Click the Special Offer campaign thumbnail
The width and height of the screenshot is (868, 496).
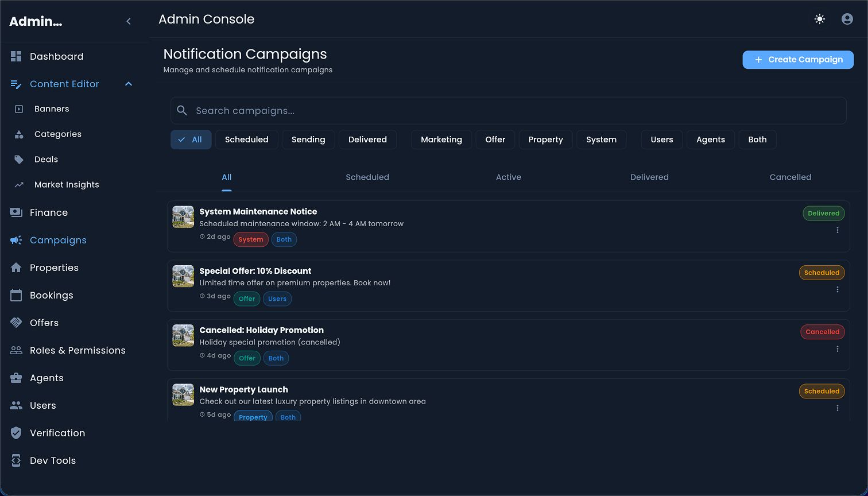click(x=183, y=276)
